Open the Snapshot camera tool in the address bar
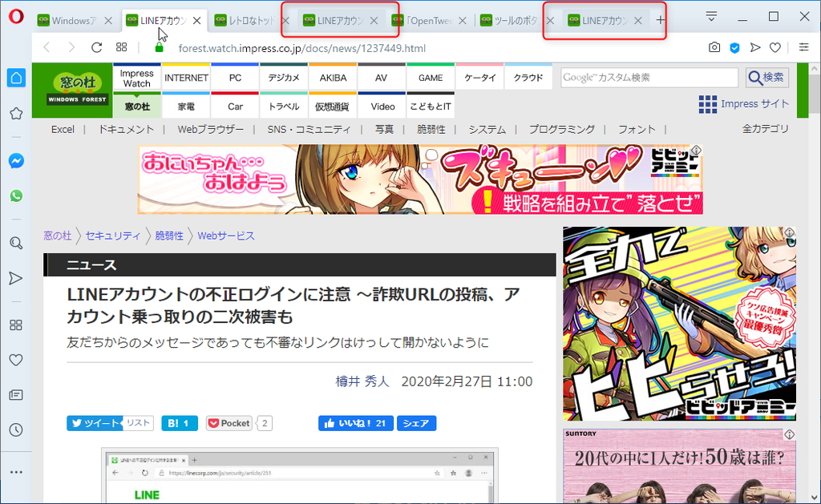Image resolution: width=821 pixels, height=504 pixels. (x=714, y=47)
